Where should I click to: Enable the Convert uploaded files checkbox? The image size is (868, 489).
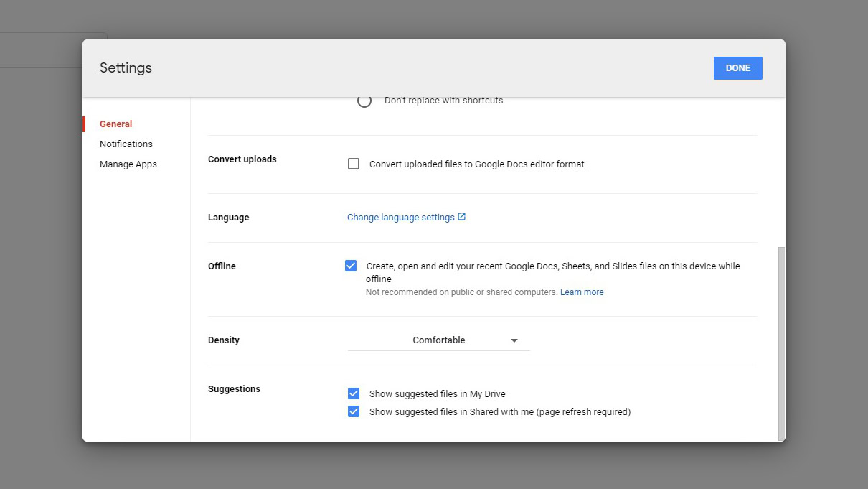[354, 164]
